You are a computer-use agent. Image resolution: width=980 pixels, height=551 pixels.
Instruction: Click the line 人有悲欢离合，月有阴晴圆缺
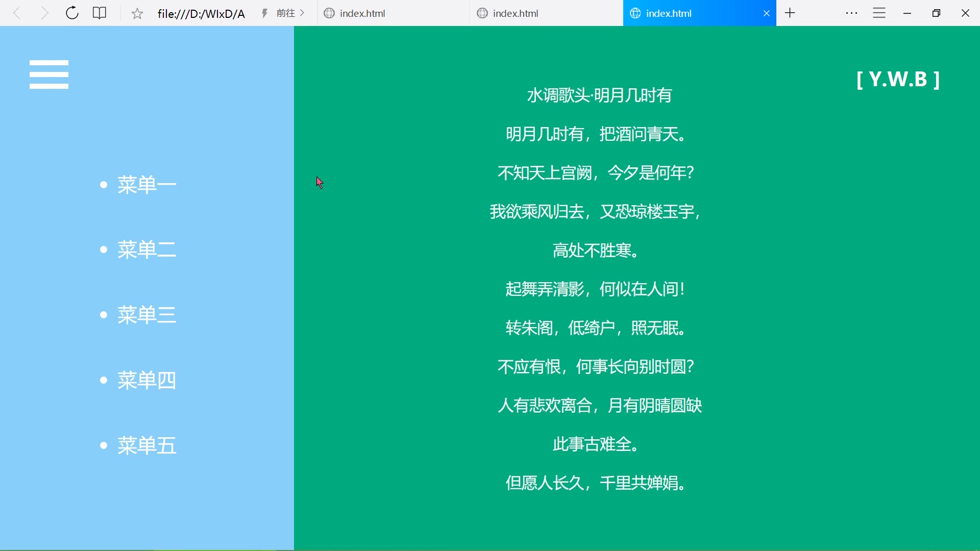tap(600, 406)
